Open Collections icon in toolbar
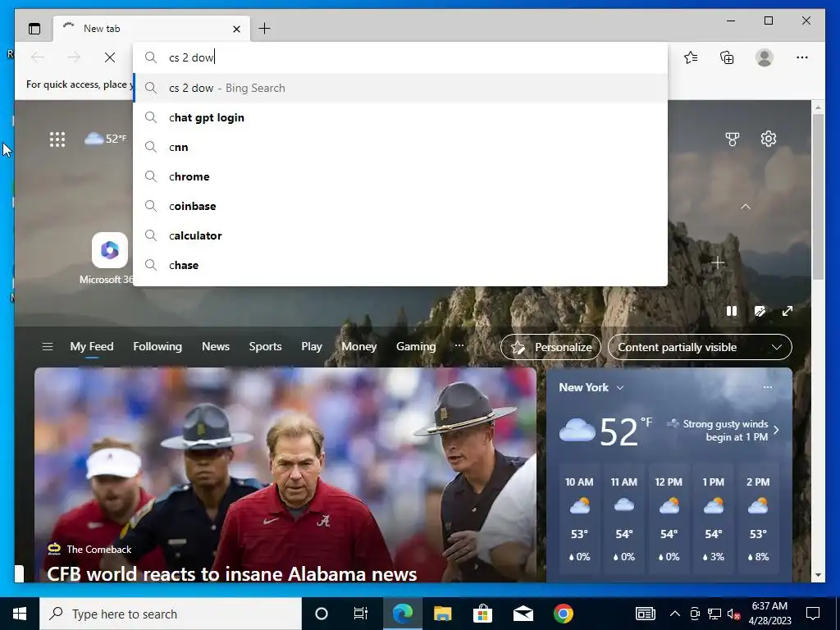This screenshot has height=630, width=840. [727, 57]
